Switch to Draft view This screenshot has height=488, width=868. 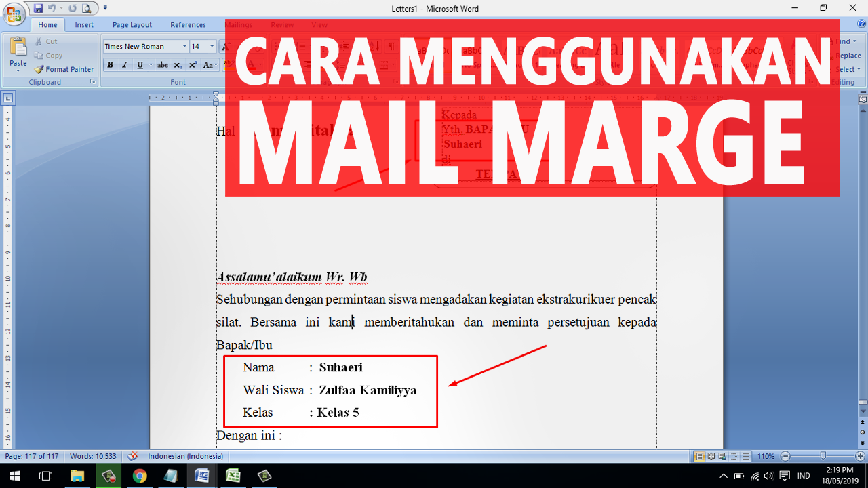[746, 456]
